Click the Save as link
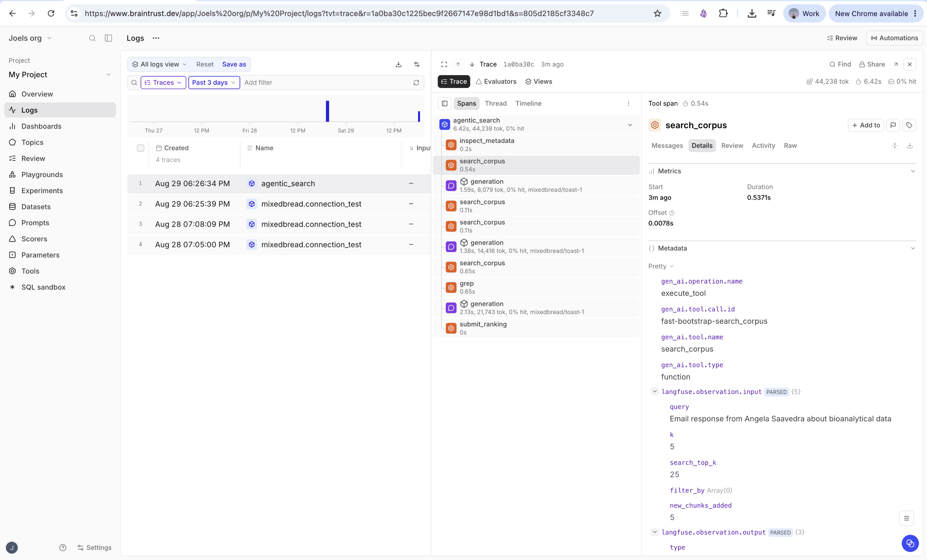 point(234,64)
